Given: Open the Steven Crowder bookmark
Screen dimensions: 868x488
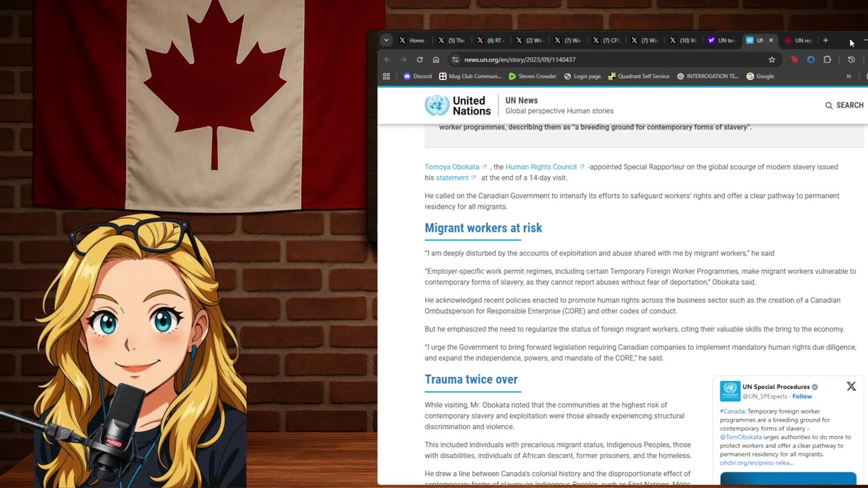Looking at the screenshot, I should 533,77.
